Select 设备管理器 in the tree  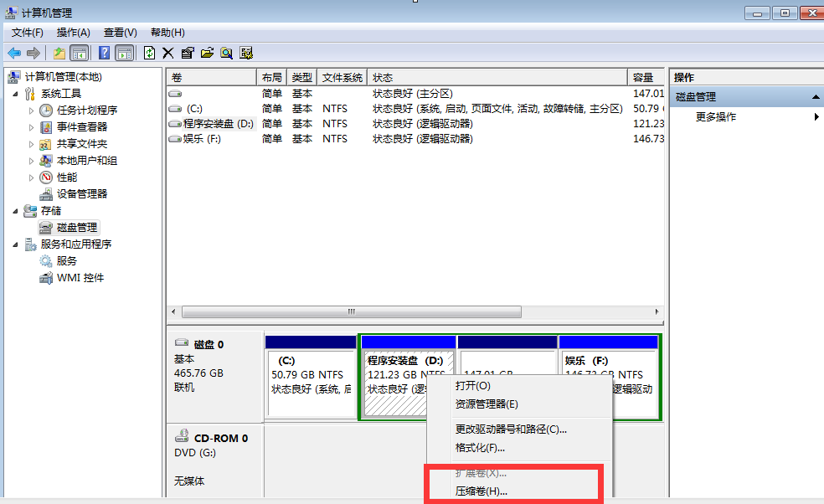[82, 194]
